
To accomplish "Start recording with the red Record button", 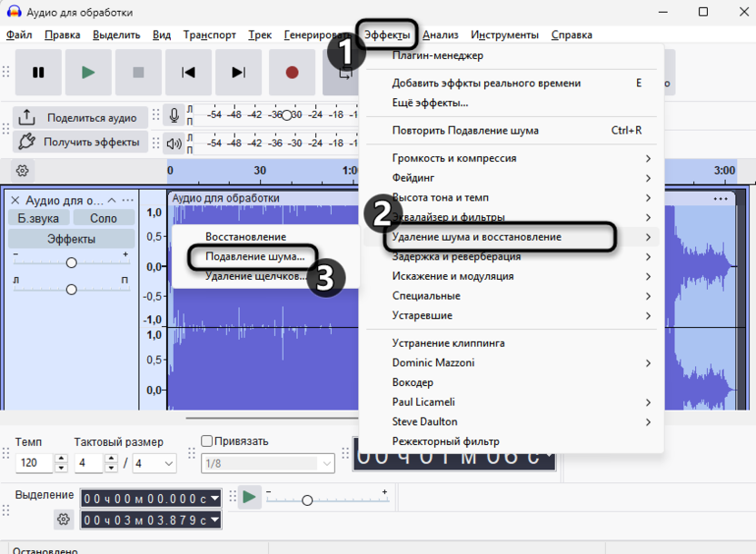I will (x=292, y=73).
